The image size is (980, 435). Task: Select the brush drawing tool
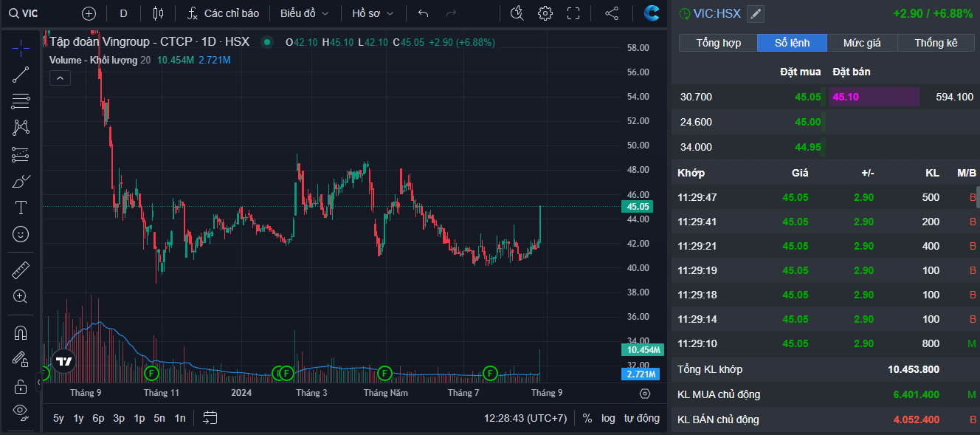[x=21, y=181]
